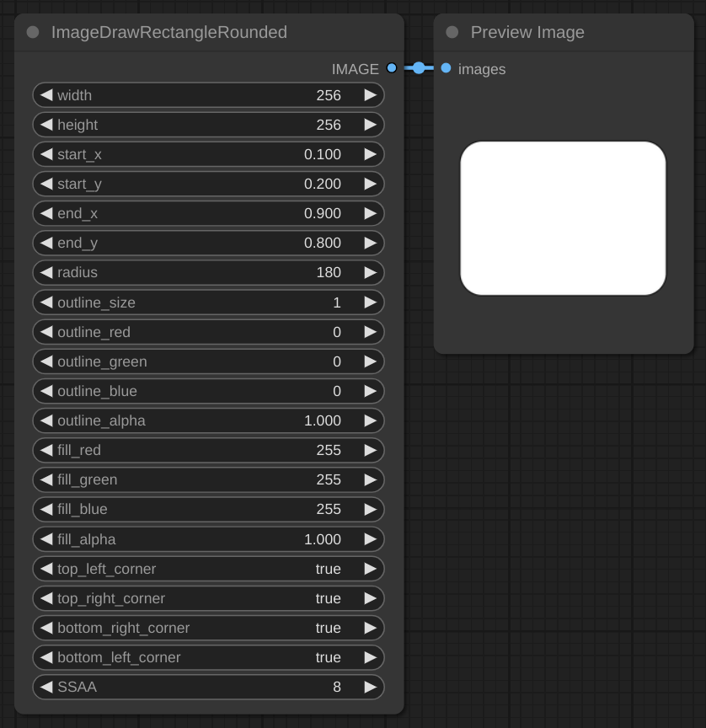Increase SSAA with the right arrow
The height and width of the screenshot is (728, 706).
point(370,687)
